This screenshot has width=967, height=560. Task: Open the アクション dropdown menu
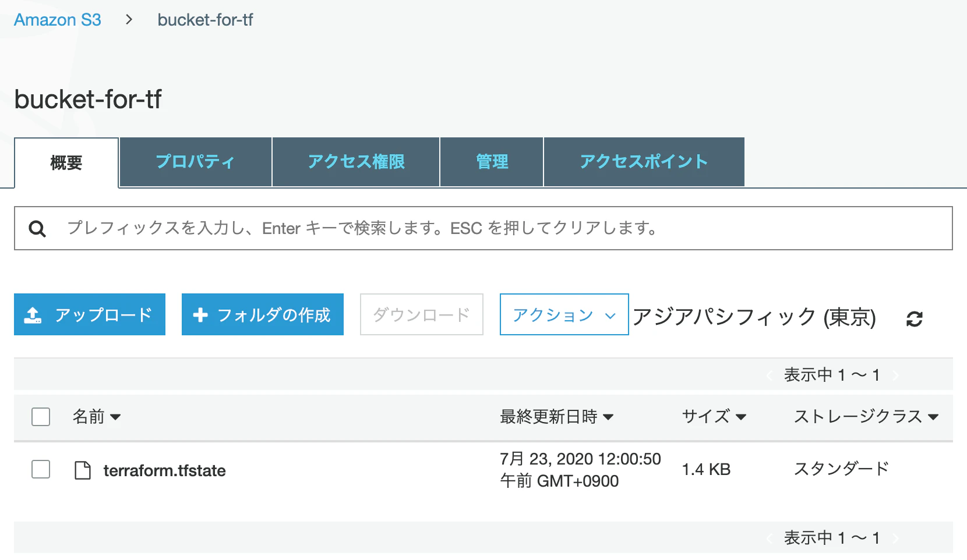564,314
